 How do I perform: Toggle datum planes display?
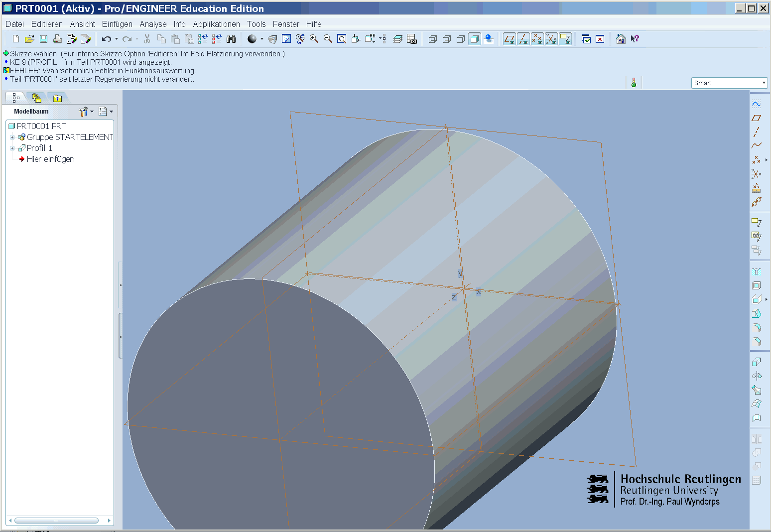click(510, 39)
